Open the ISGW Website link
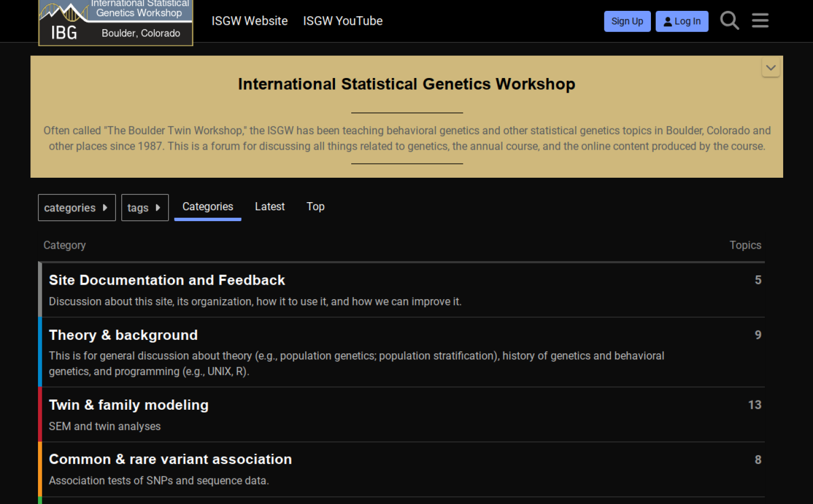 tap(249, 21)
